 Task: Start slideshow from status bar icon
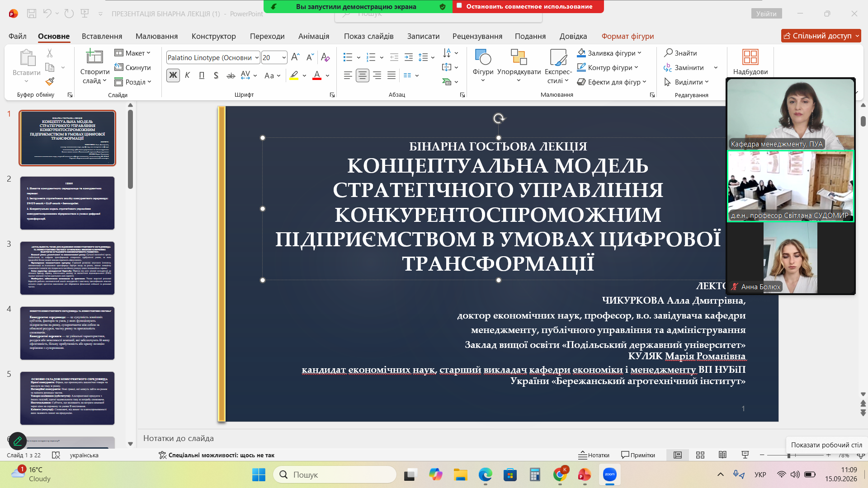point(745,455)
